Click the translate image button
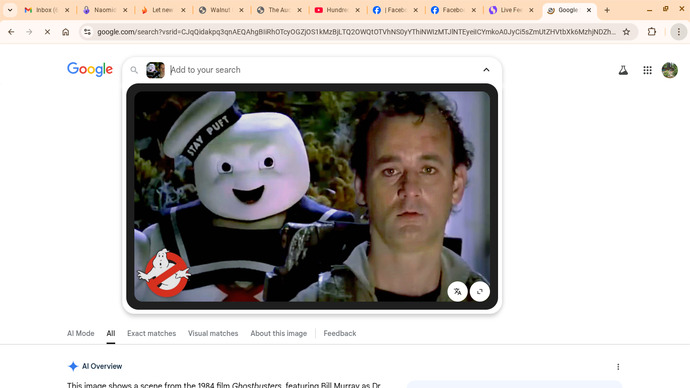This screenshot has height=388, width=690. pos(458,292)
